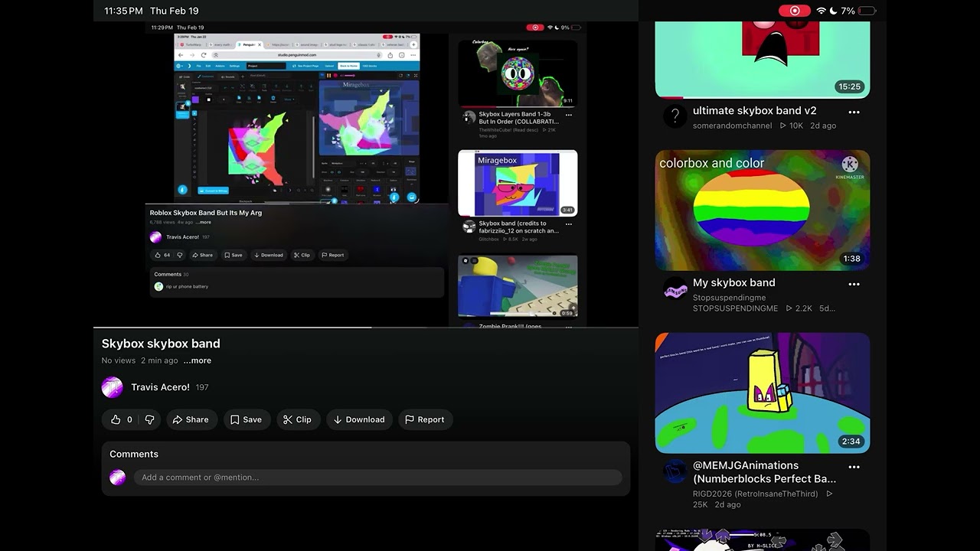Viewport: 980px width, 551px height.
Task: Download the video
Action: [x=359, y=419]
